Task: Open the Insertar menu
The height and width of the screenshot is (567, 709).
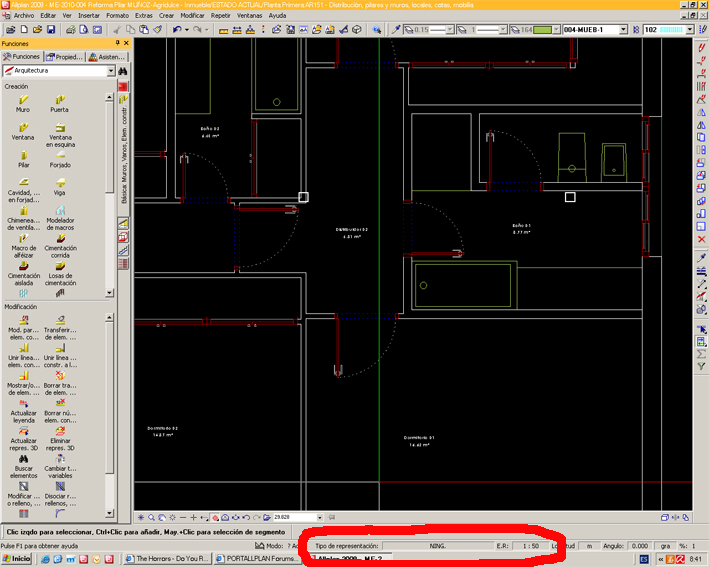Action: pyautogui.click(x=89, y=15)
